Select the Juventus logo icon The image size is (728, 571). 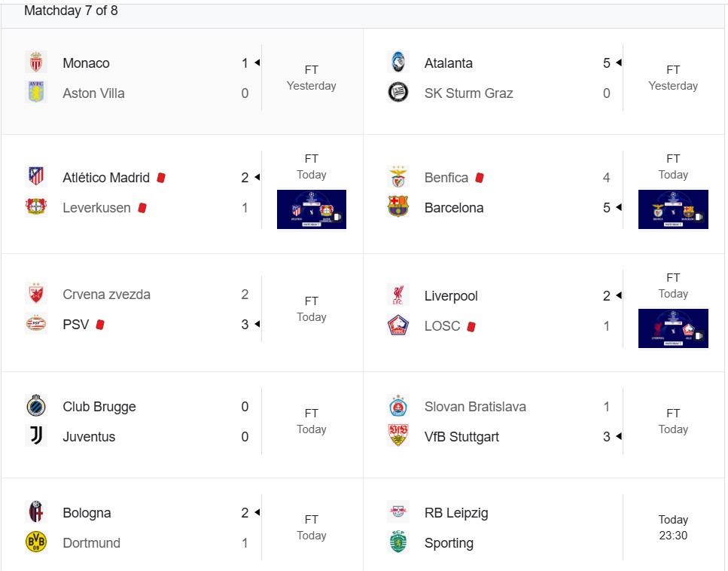(x=35, y=436)
